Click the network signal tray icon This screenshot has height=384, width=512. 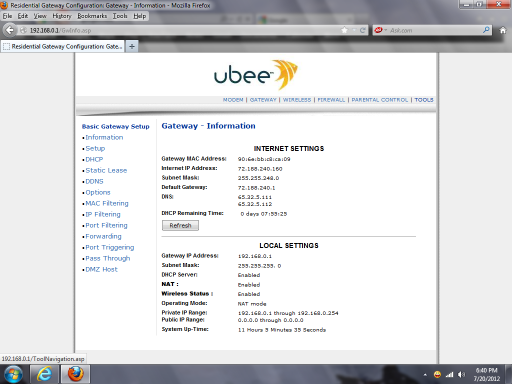449,375
